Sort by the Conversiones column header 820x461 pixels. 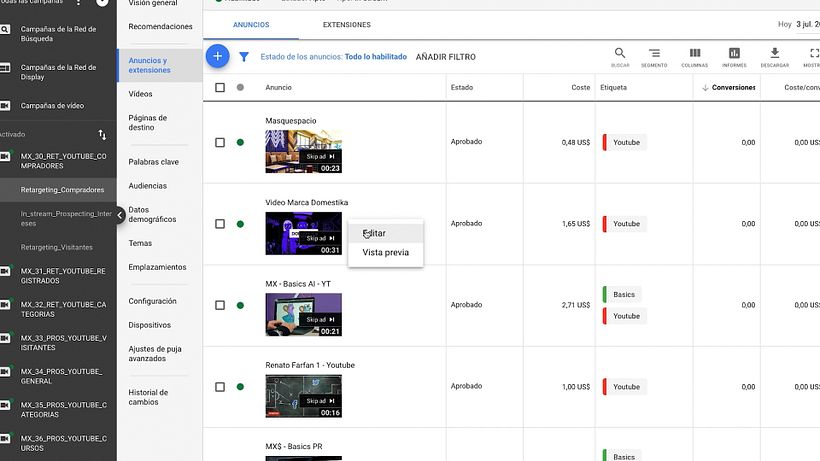[x=733, y=87]
